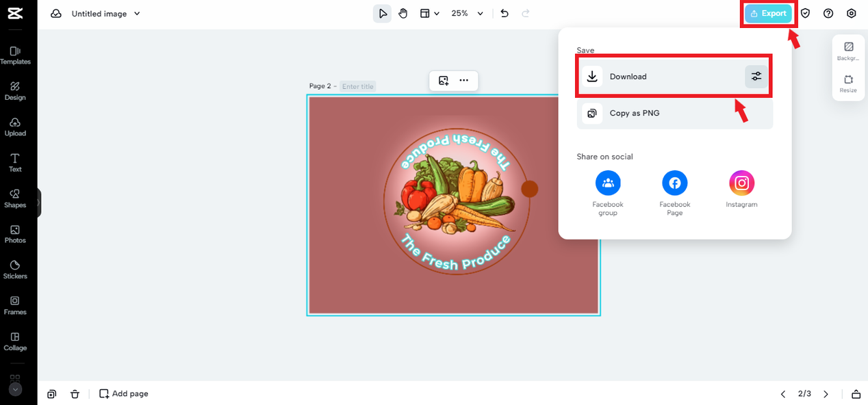The image size is (868, 405).
Task: Go to the previous page arrow
Action: 784,394
